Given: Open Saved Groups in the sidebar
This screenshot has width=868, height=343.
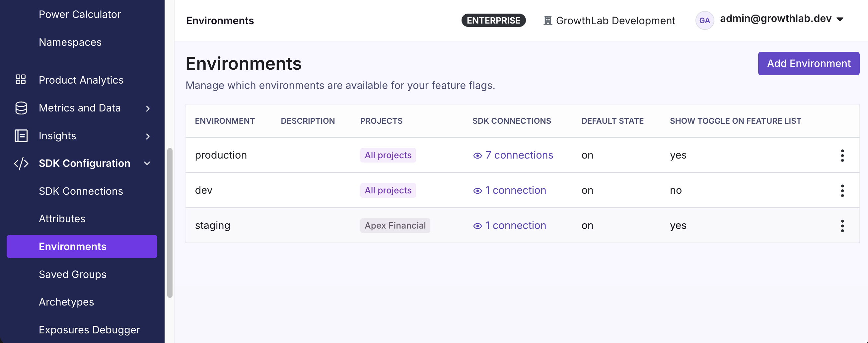Looking at the screenshot, I should point(72,274).
